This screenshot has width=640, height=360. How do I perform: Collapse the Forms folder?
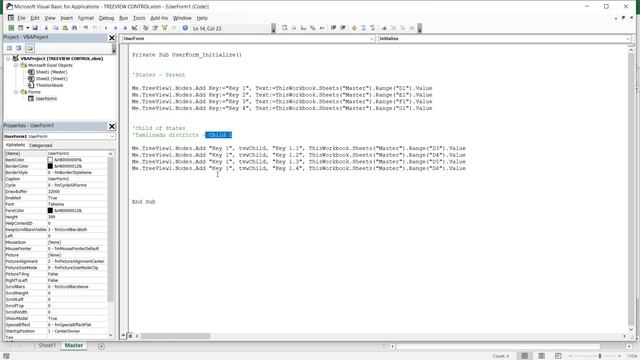pyautogui.click(x=16, y=92)
